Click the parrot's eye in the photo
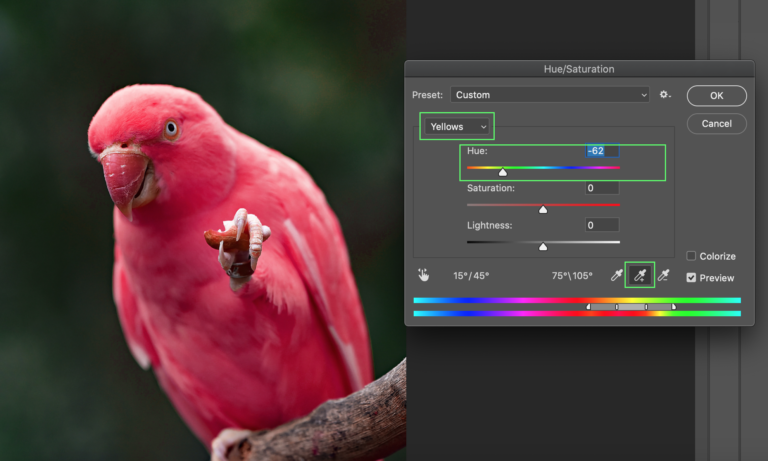The width and height of the screenshot is (768, 461). click(171, 129)
